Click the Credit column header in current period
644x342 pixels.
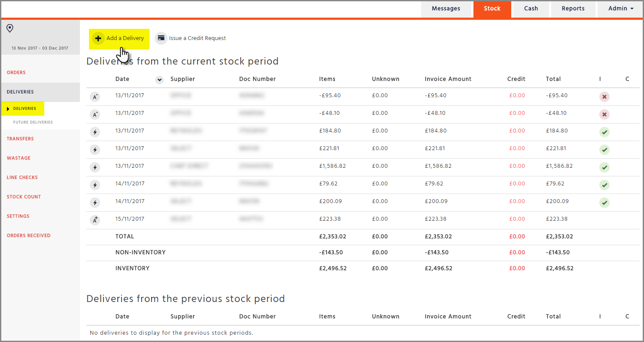click(x=516, y=79)
